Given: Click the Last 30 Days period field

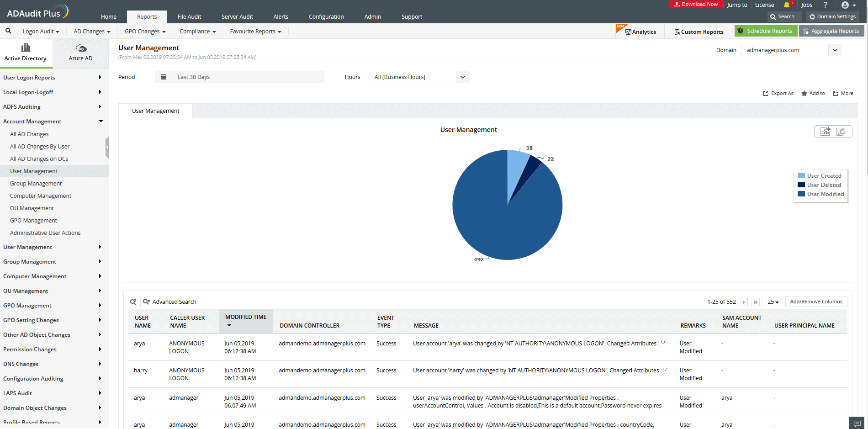Looking at the screenshot, I should pyautogui.click(x=248, y=77).
